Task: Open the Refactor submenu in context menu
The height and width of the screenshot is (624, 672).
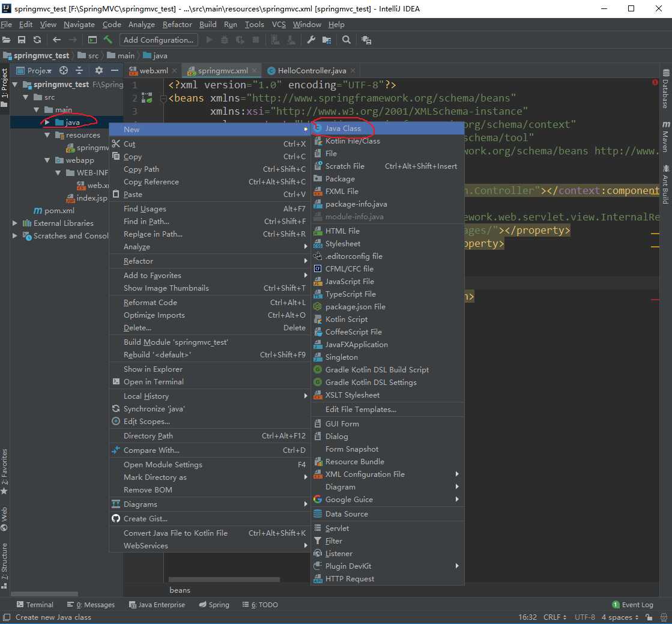Action: (210, 261)
